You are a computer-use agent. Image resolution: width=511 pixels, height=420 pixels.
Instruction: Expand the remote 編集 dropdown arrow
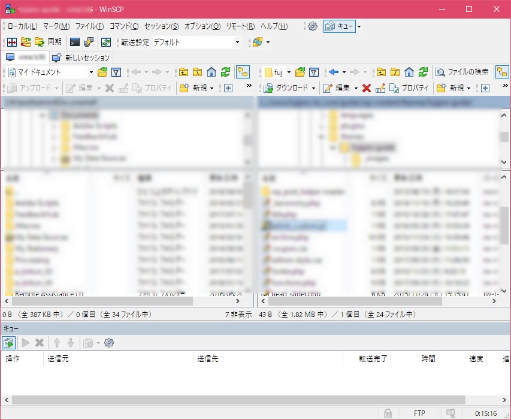(x=356, y=88)
